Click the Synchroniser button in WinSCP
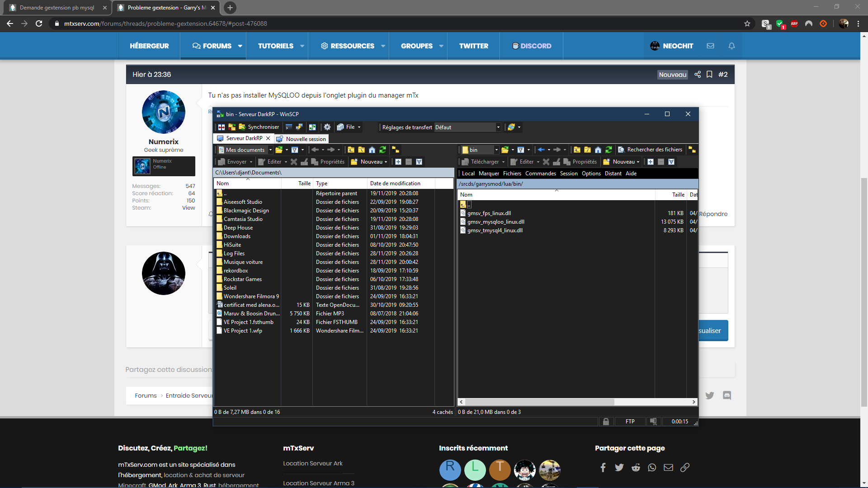This screenshot has height=488, width=868. [x=259, y=127]
